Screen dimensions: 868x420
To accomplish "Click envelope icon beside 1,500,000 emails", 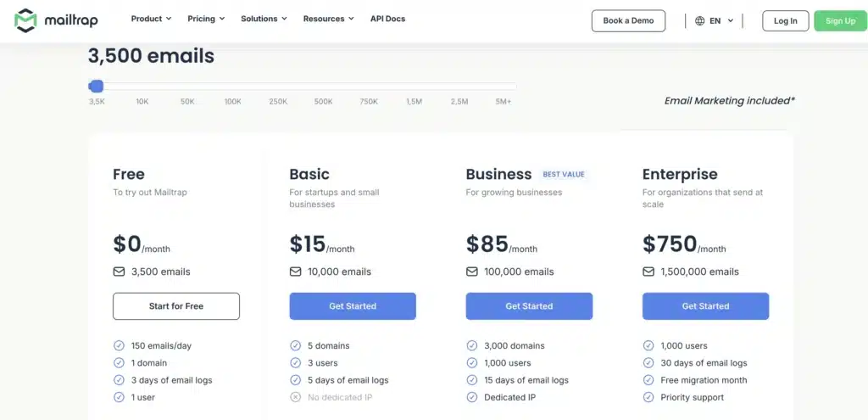I will pos(648,272).
